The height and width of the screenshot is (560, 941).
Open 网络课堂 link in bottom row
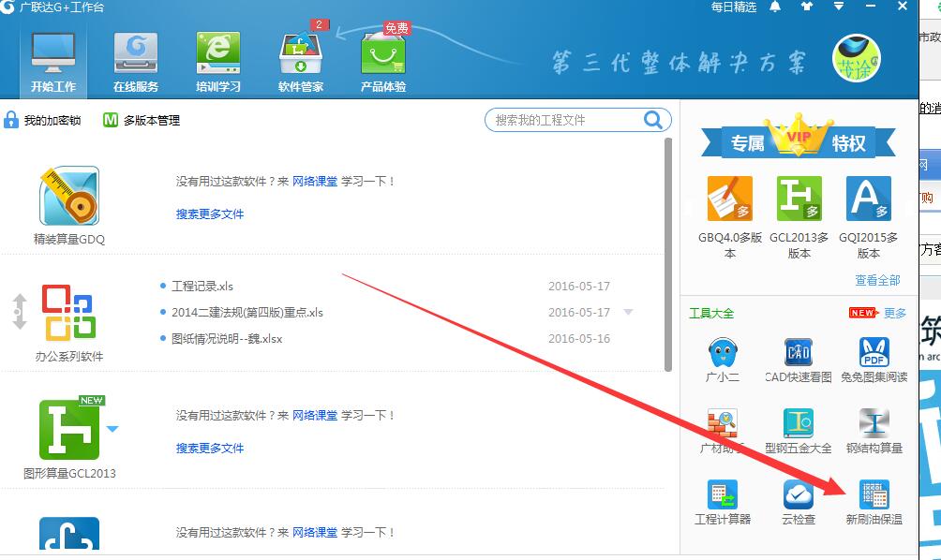click(315, 532)
